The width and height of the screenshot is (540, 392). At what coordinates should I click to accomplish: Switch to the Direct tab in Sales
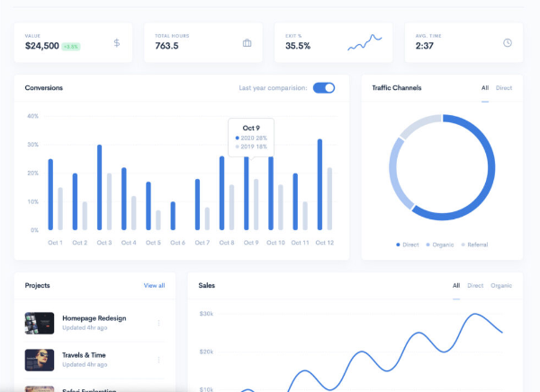tap(475, 285)
